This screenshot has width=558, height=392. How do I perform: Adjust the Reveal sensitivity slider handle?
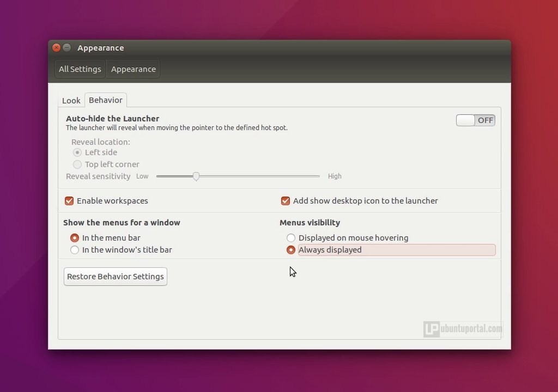196,176
